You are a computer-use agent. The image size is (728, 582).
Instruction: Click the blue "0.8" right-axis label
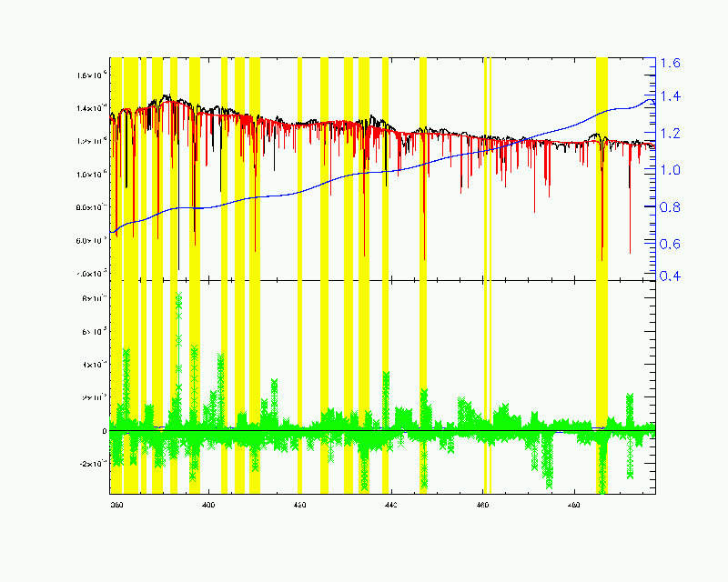(670, 207)
